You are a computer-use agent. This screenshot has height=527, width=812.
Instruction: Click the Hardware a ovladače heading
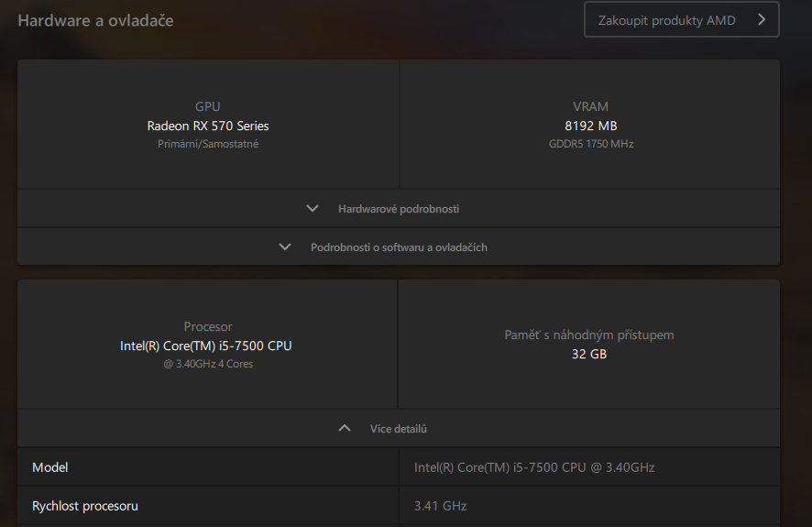[96, 21]
